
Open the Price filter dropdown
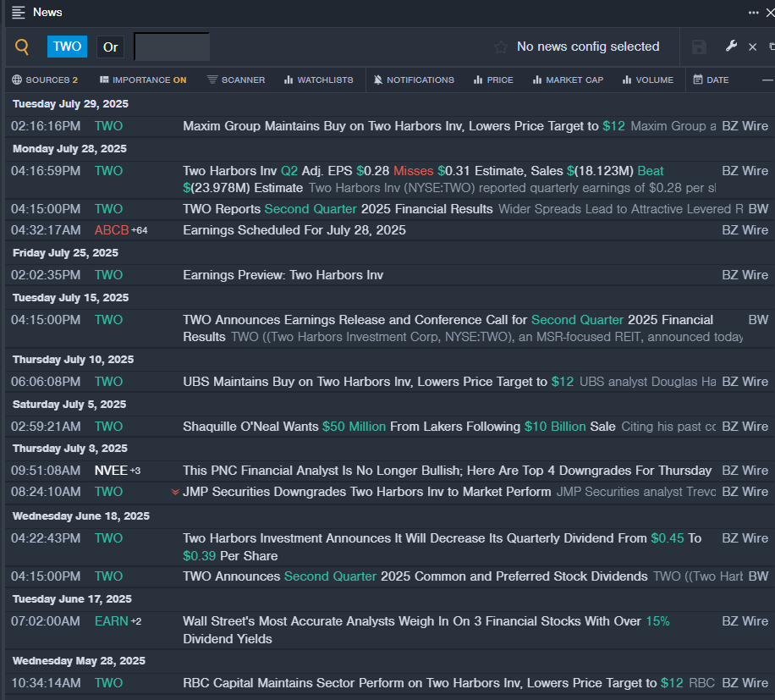click(x=493, y=80)
